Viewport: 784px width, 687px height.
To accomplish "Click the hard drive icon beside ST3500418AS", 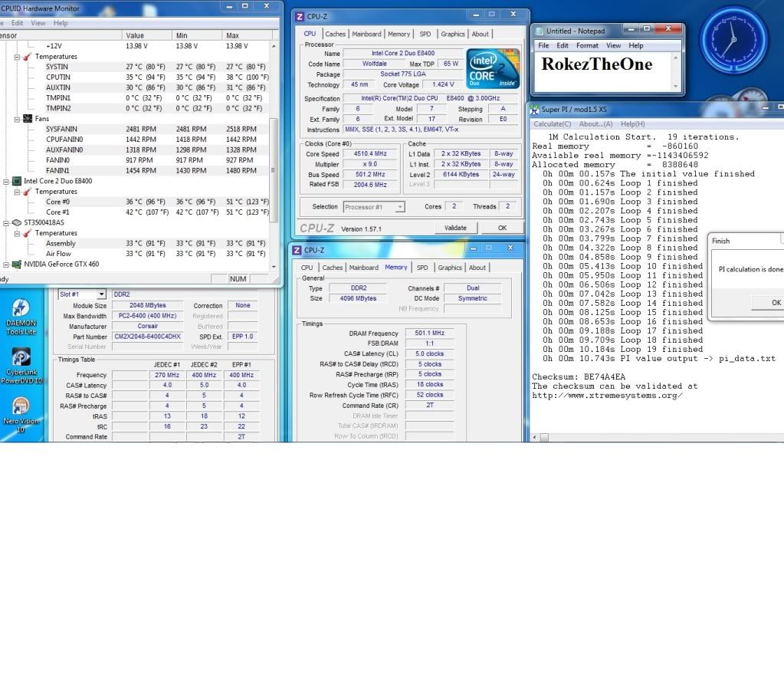I will point(17,222).
